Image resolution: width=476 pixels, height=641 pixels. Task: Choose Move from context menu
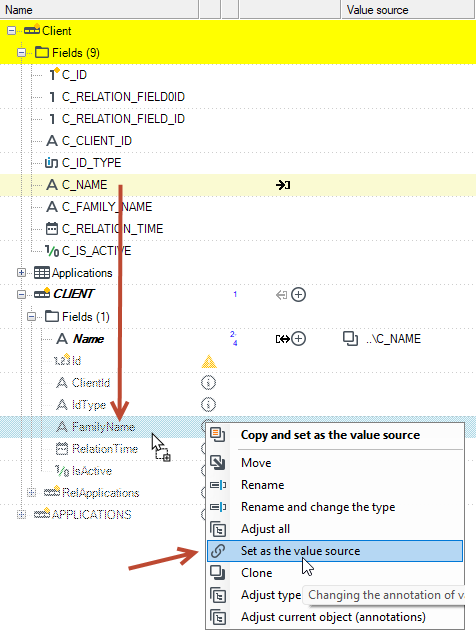tap(335, 463)
